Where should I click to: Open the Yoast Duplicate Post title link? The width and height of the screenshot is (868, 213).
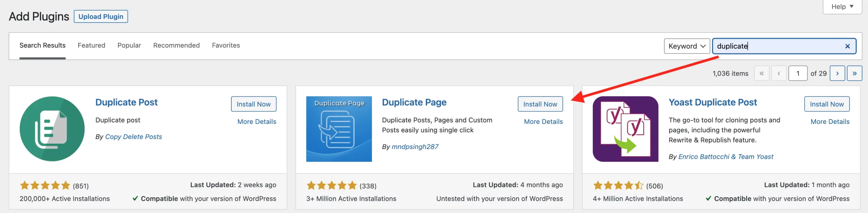coord(713,102)
